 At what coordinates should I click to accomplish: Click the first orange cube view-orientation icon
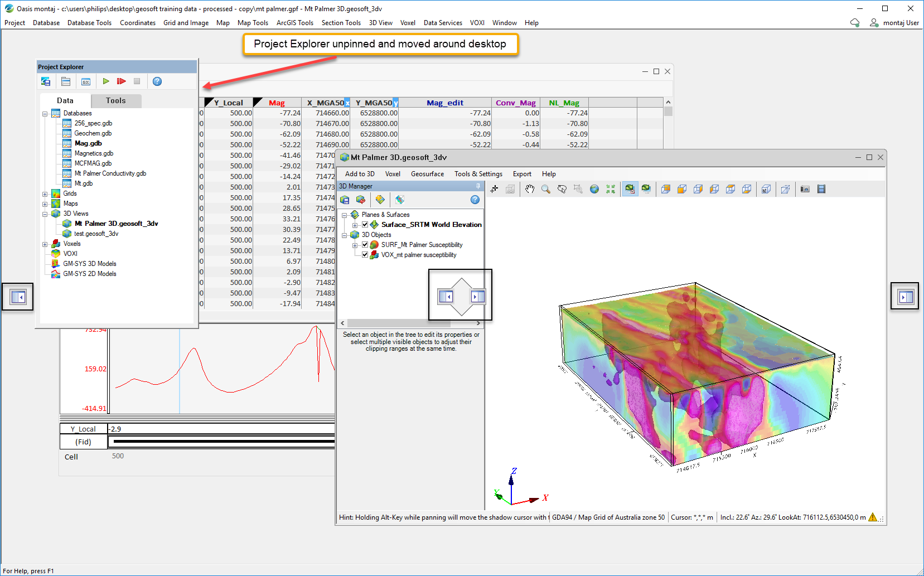666,189
